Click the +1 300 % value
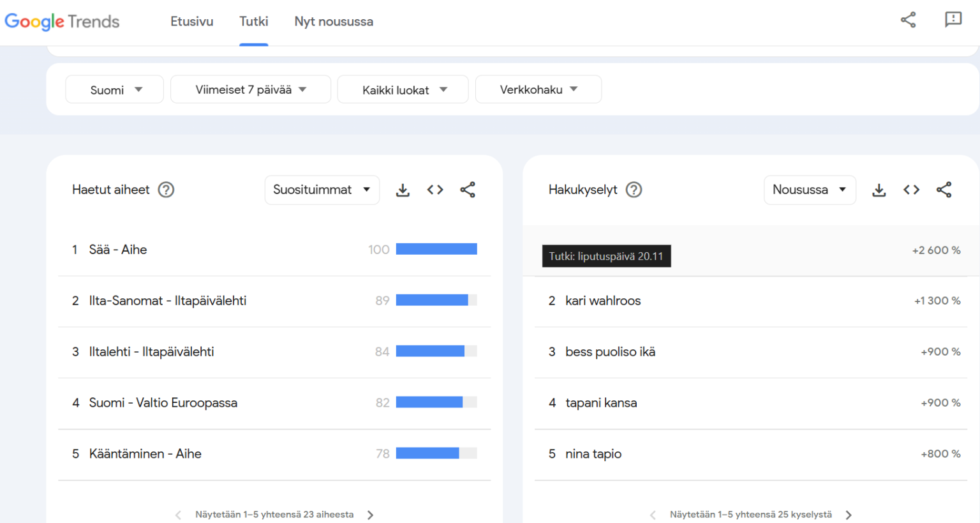 pos(937,301)
